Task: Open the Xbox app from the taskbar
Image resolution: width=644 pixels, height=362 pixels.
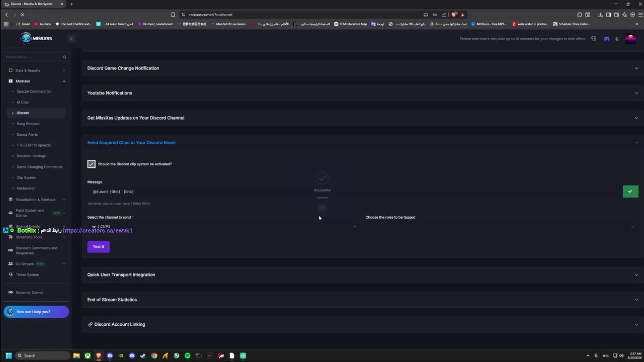Action: click(88, 355)
